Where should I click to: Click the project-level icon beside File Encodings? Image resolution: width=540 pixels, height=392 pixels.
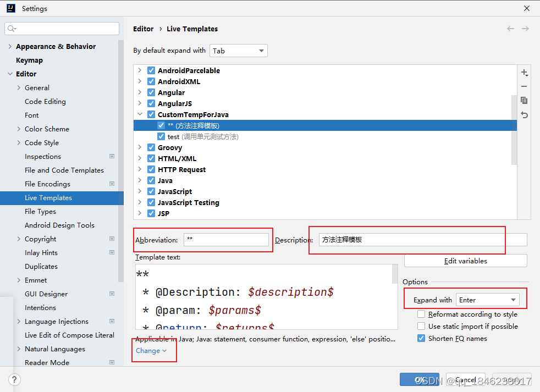112,184
